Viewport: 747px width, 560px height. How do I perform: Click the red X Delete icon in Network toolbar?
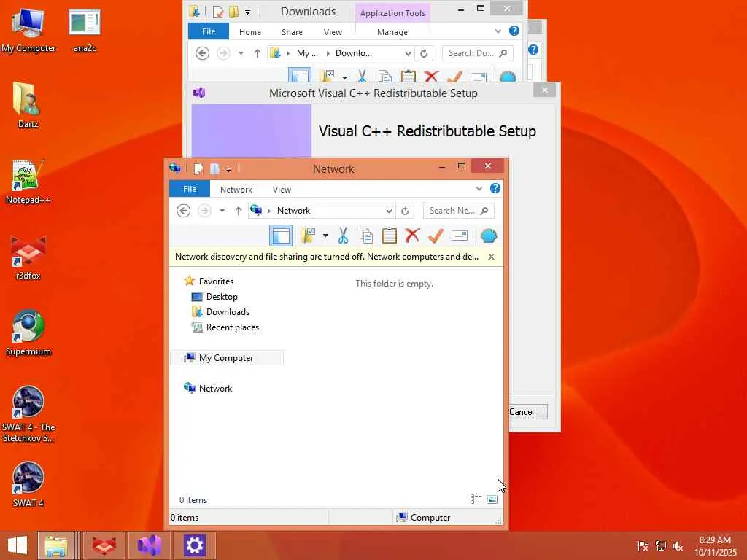[412, 236]
